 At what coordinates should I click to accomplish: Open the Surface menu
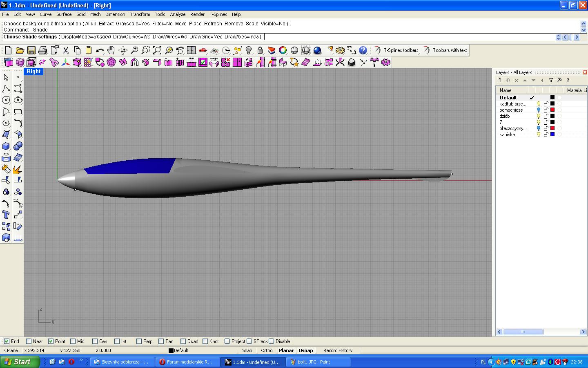coord(64,14)
